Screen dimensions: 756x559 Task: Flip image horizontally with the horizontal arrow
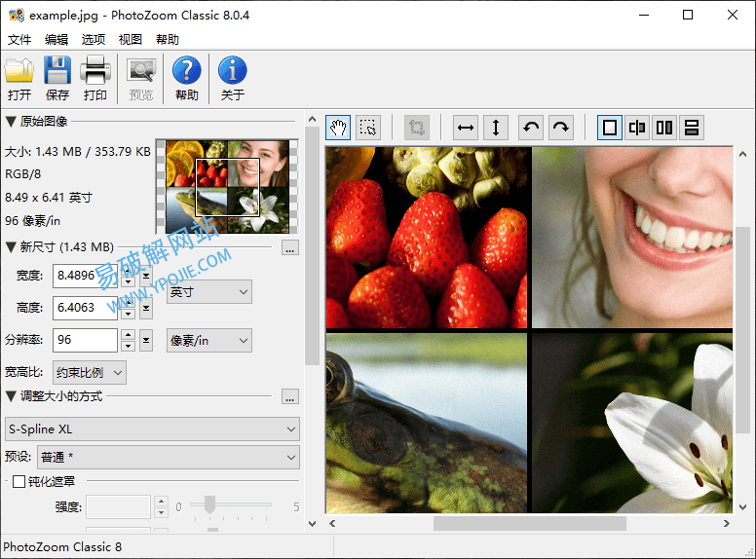[466, 128]
